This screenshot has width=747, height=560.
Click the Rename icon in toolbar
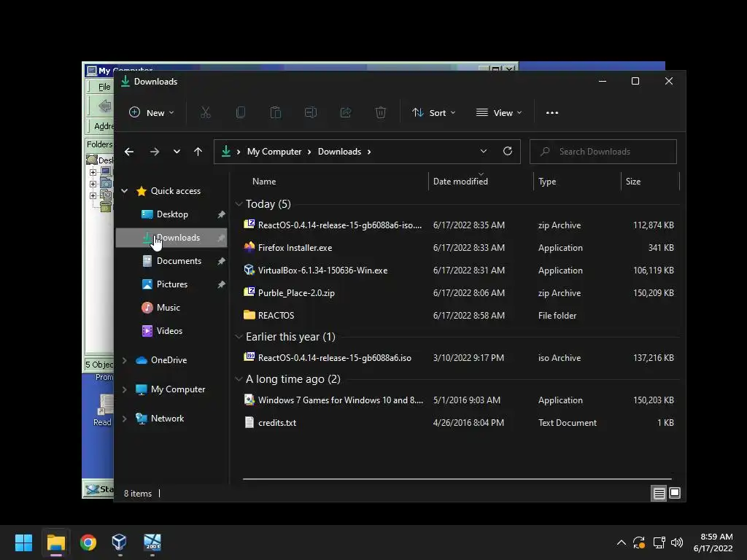[x=311, y=113]
